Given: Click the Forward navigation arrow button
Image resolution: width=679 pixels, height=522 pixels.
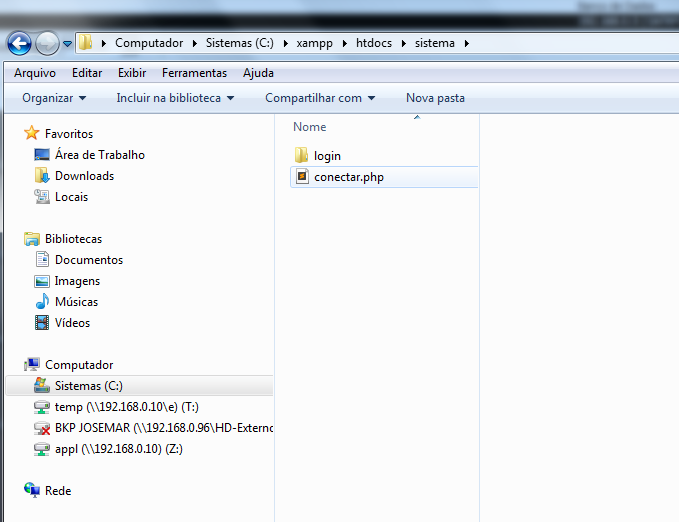Looking at the screenshot, I should click(47, 43).
